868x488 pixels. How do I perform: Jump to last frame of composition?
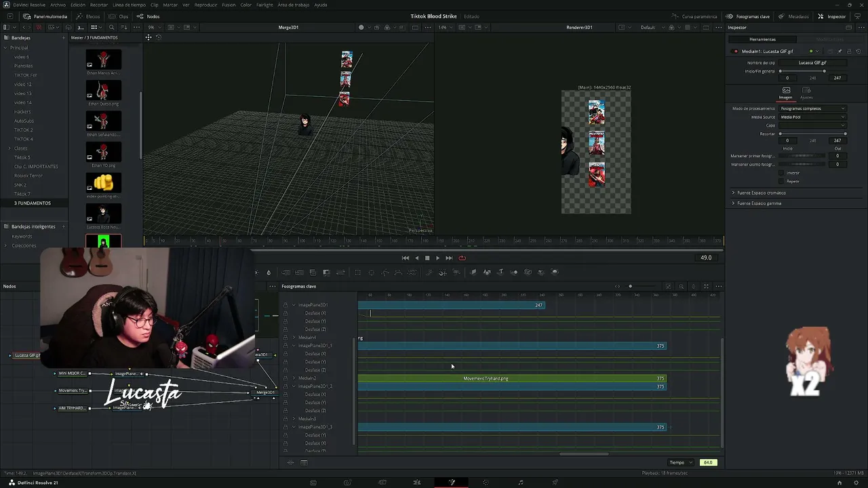[449, 258]
